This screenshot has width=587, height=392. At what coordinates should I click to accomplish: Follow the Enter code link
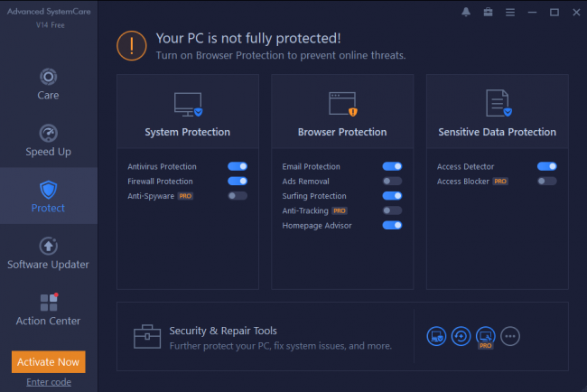point(49,382)
